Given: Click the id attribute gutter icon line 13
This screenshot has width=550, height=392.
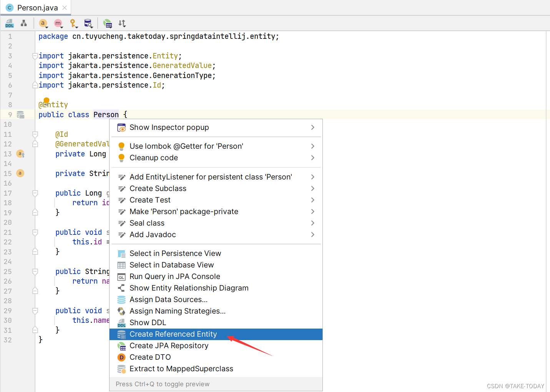Looking at the screenshot, I should (x=21, y=154).
